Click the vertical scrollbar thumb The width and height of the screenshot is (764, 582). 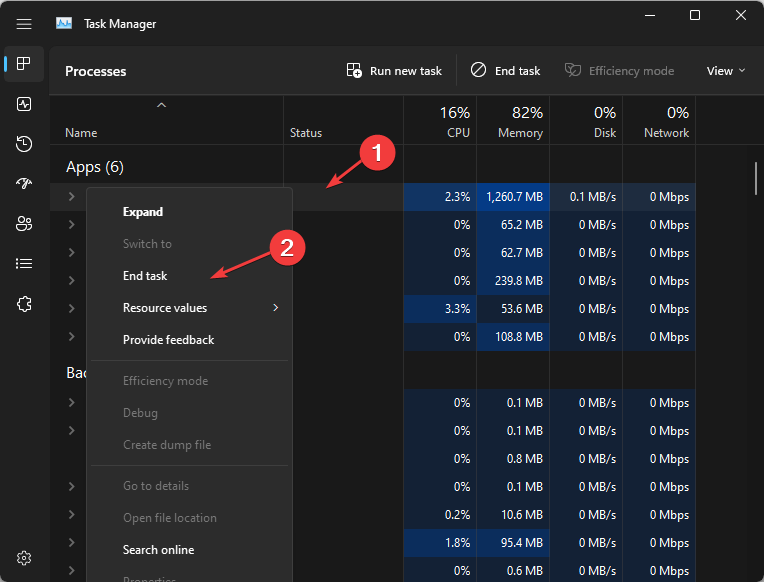(756, 178)
